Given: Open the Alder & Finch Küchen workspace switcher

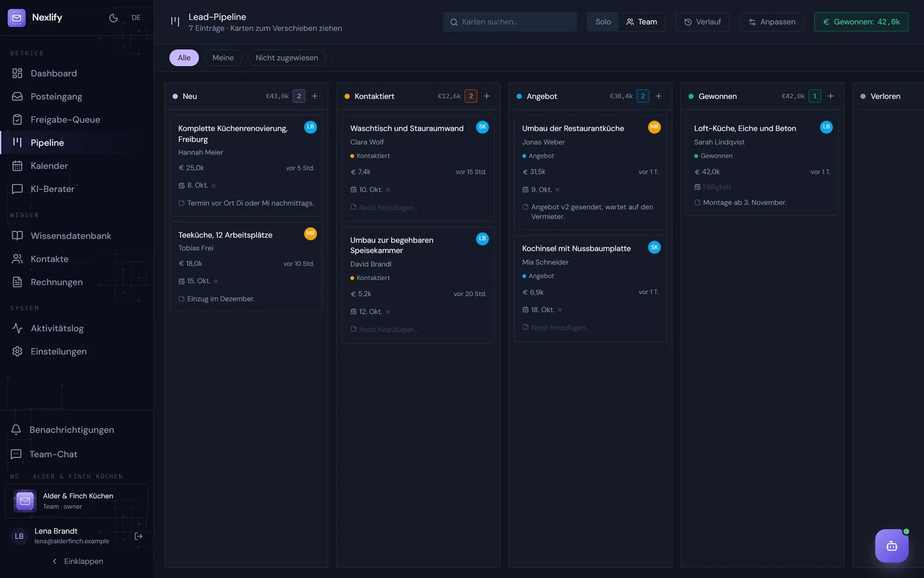Looking at the screenshot, I should point(77,501).
